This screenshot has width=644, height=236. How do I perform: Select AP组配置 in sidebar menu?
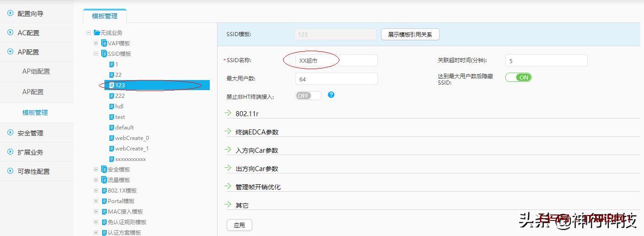tap(36, 71)
